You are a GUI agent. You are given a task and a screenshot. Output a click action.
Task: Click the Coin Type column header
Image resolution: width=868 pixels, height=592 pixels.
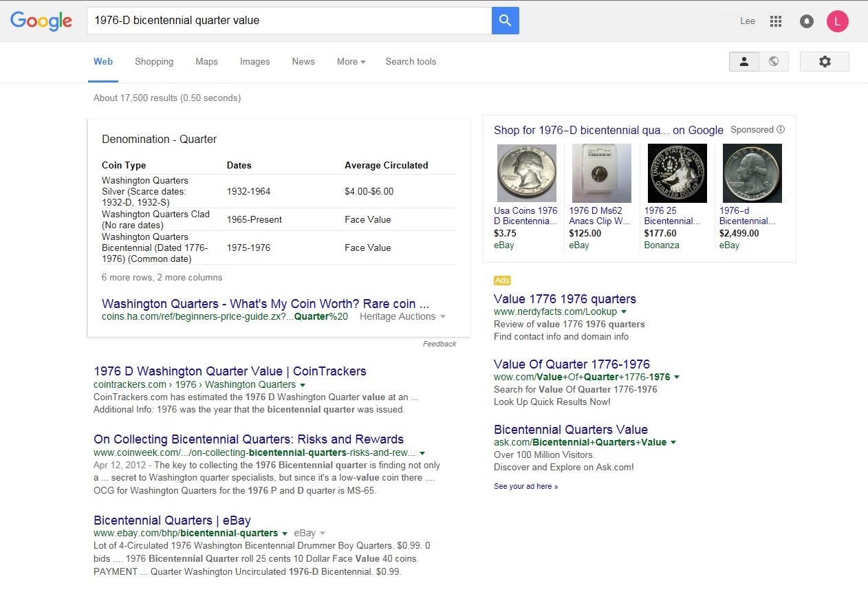pos(124,165)
